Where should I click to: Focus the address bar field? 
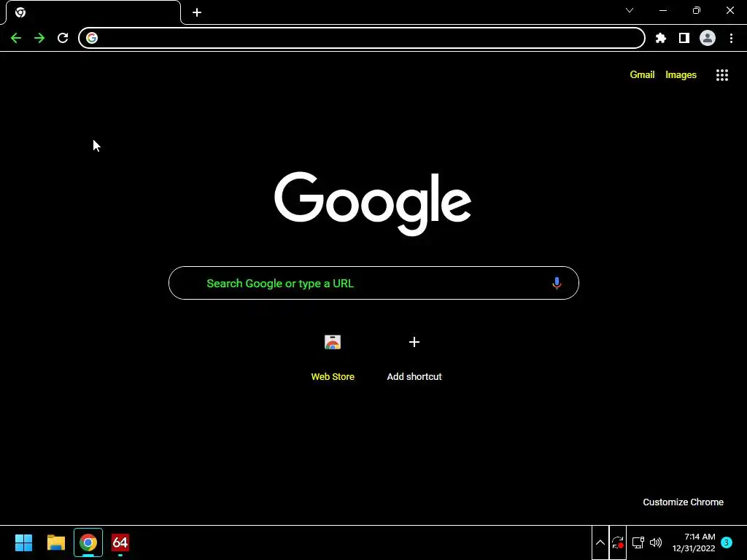coord(362,38)
